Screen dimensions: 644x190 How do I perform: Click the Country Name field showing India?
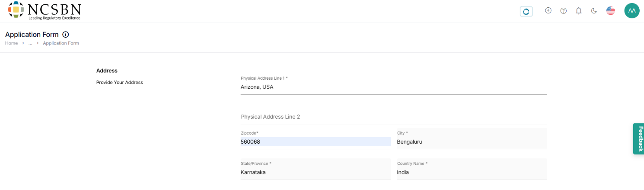pyautogui.click(x=472, y=172)
